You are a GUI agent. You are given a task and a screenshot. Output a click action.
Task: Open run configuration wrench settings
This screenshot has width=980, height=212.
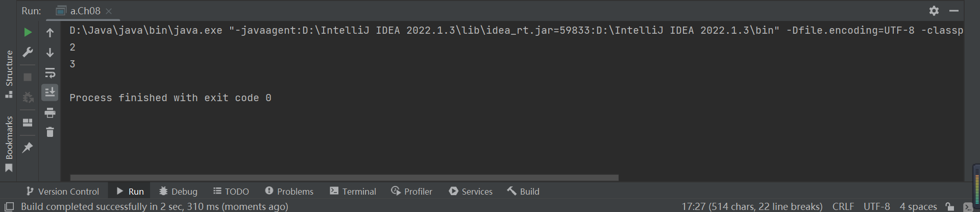click(28, 52)
